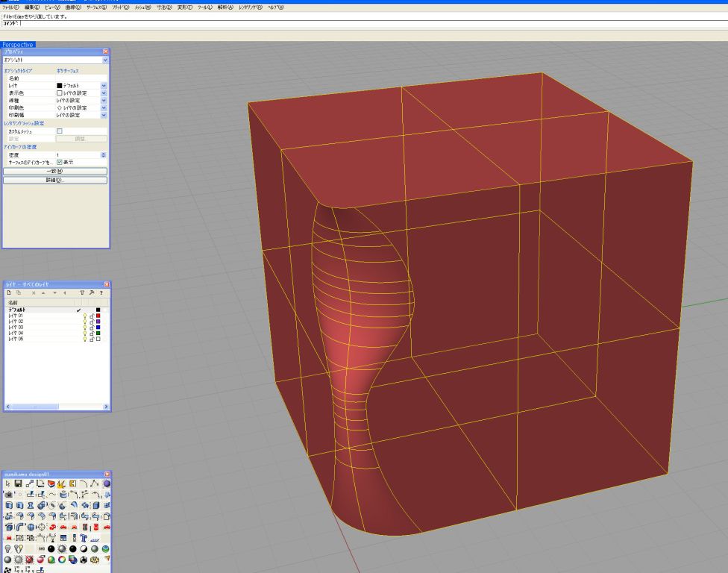Expand the レイヤ dropdown showing デフォルト
This screenshot has height=573, width=728.
[x=104, y=86]
